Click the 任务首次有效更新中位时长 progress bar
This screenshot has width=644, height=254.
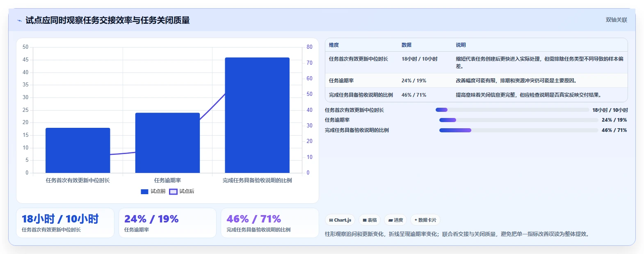click(x=512, y=110)
